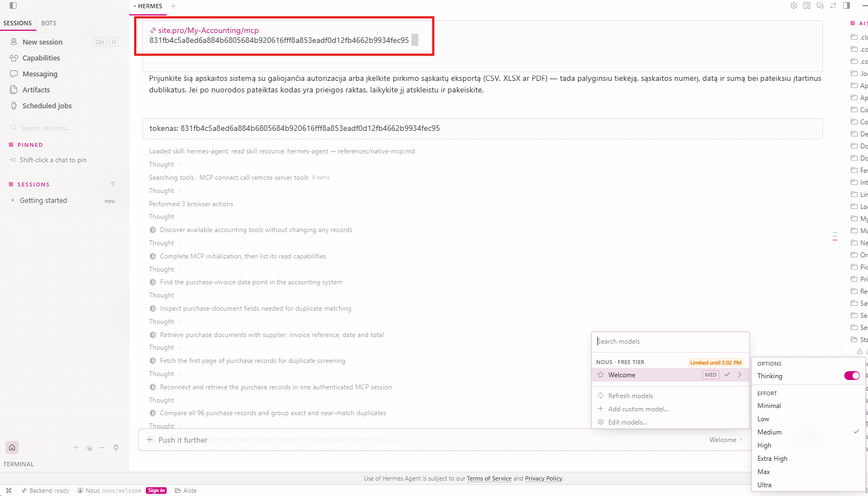Viewport: 868px width, 496px height.
Task: Open the Terms of Service link
Action: [x=489, y=478]
